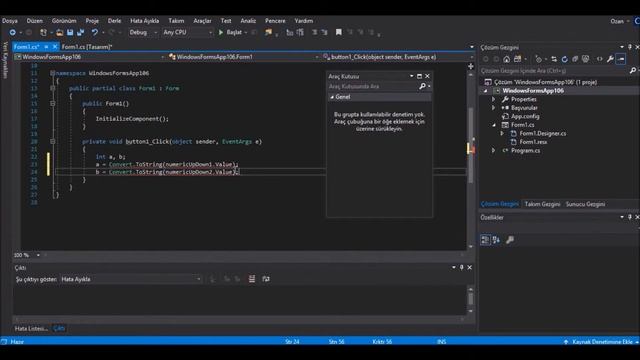Screen dimensions: 640x360
Task: Click the Home icon in Çözüm Gezgini
Action: tap(507, 59)
